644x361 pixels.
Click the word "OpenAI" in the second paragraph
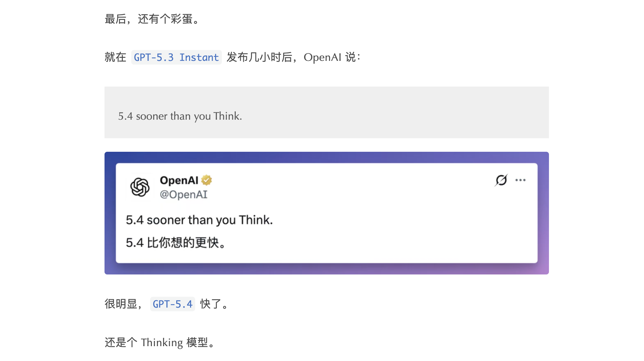[322, 57]
